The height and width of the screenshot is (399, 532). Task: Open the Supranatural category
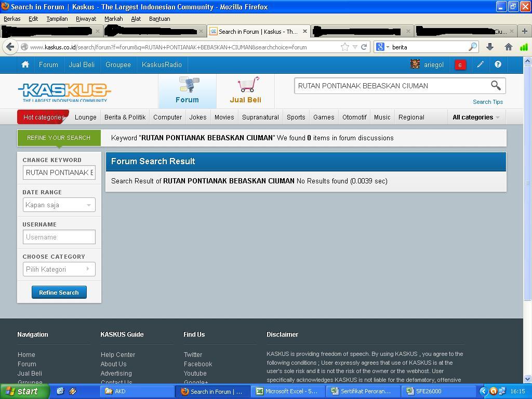click(x=260, y=117)
